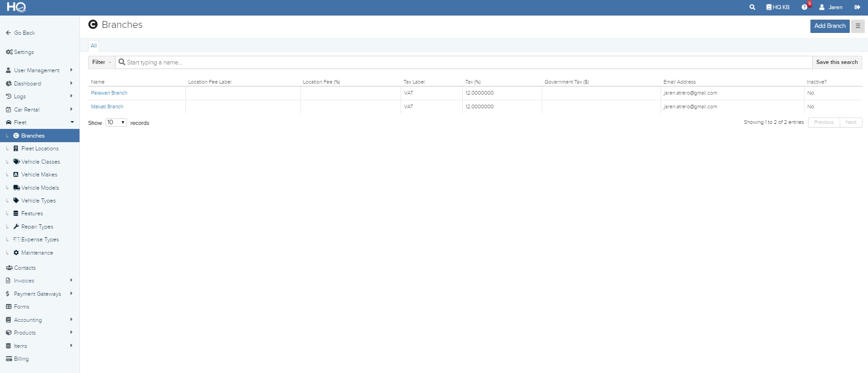Screen dimensions: 868x373
Task: Click the Car Rental calendar icon
Action: 8,110
